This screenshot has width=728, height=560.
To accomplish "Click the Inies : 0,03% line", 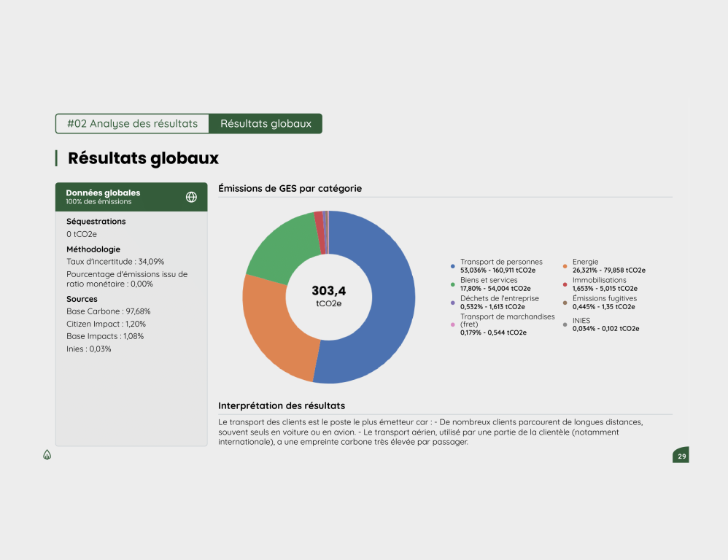I will [89, 349].
